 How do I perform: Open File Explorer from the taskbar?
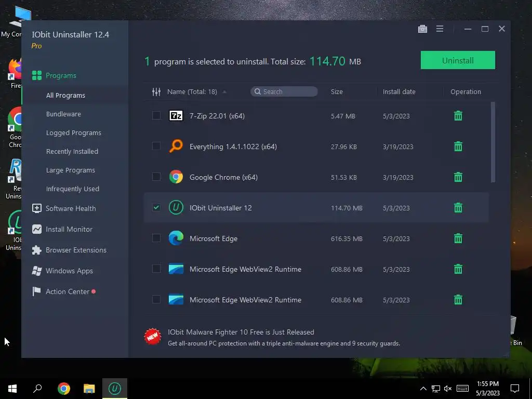[89, 389]
